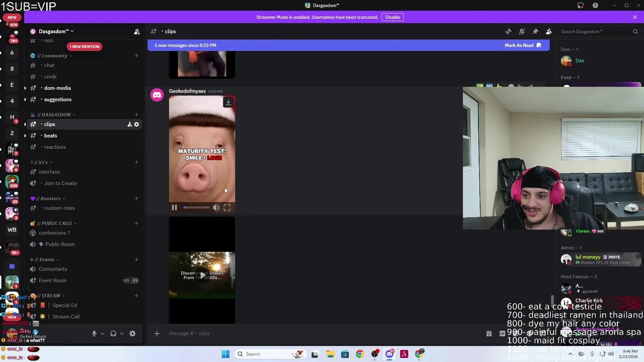Collapse the Community category

52,56
